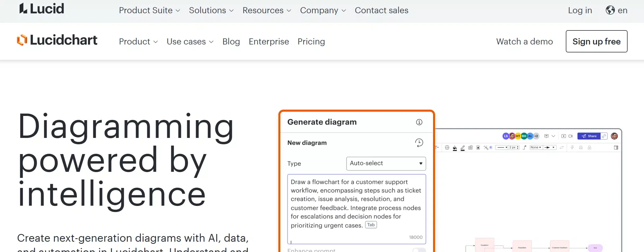
Task: Select the Escalation flowchart node
Action: pos(484,245)
